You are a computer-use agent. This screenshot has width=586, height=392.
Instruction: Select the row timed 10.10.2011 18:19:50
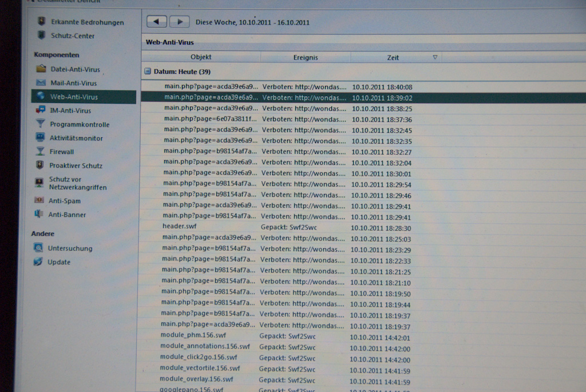tap(362, 294)
